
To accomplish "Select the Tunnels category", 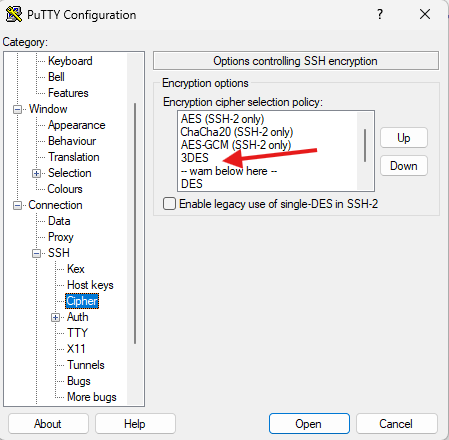I will tap(86, 365).
